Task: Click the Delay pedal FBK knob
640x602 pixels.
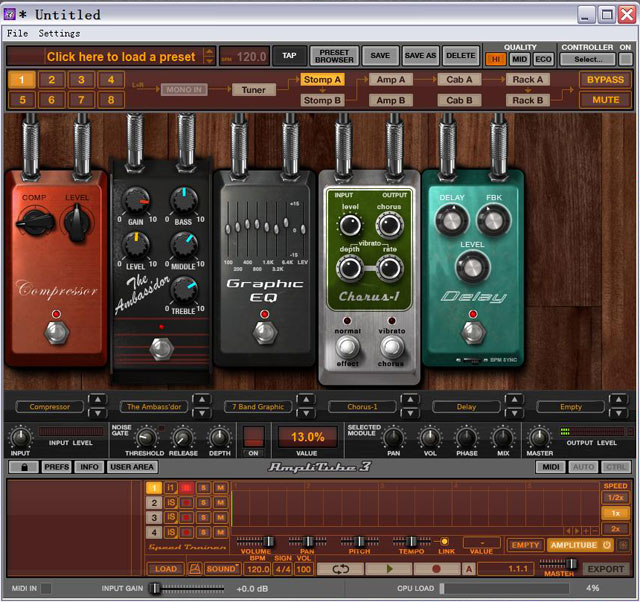Action: [493, 221]
